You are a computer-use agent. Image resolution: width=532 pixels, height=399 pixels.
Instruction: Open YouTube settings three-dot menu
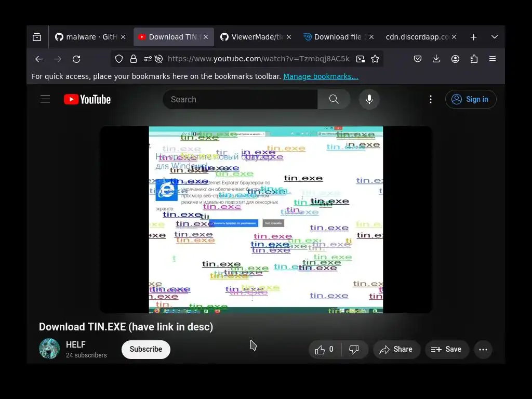(431, 99)
